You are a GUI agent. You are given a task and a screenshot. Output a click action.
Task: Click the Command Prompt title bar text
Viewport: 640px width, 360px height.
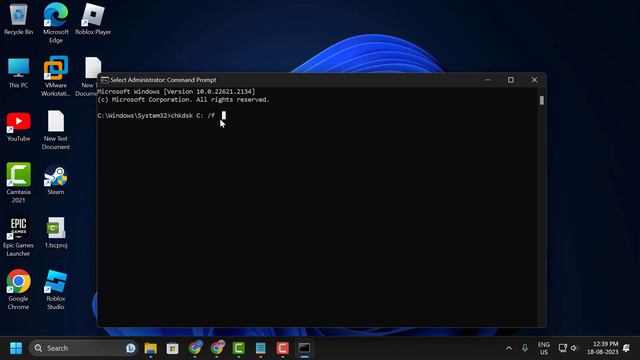point(163,80)
